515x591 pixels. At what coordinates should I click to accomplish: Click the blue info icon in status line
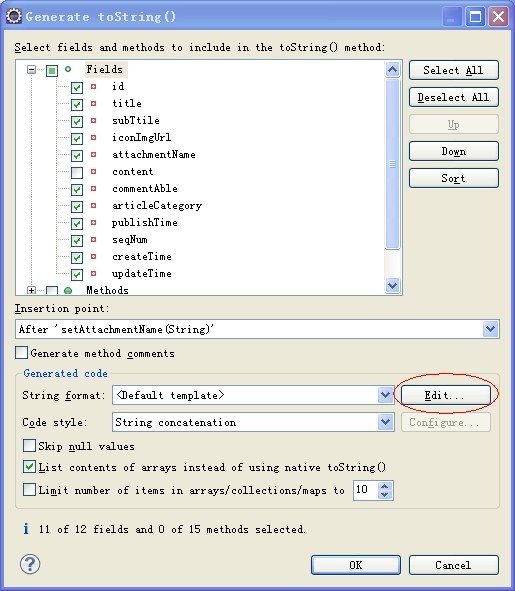26,529
